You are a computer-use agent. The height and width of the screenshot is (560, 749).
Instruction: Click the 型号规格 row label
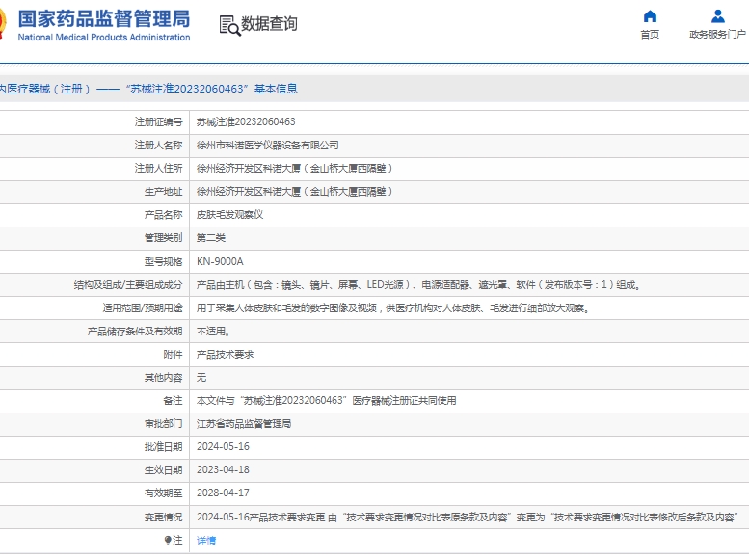pos(163,261)
